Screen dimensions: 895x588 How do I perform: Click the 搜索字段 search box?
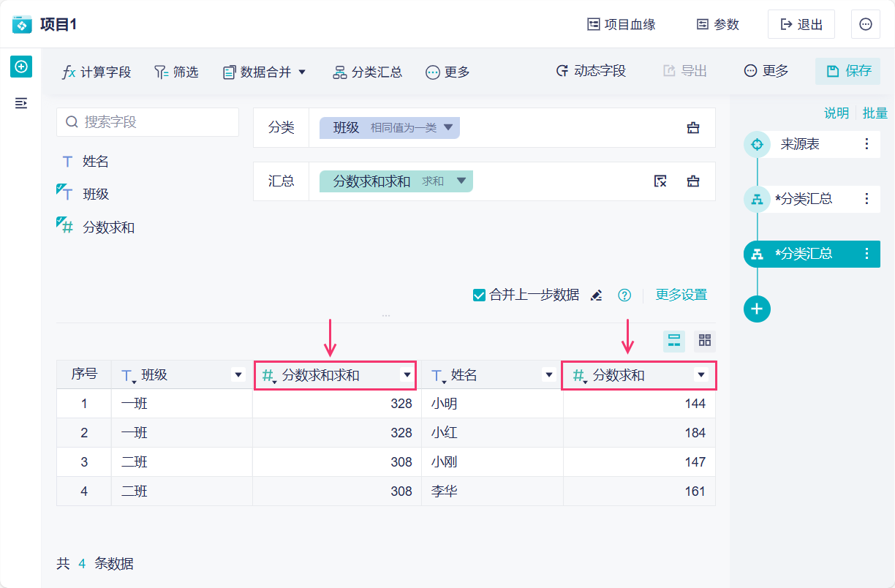pos(148,122)
